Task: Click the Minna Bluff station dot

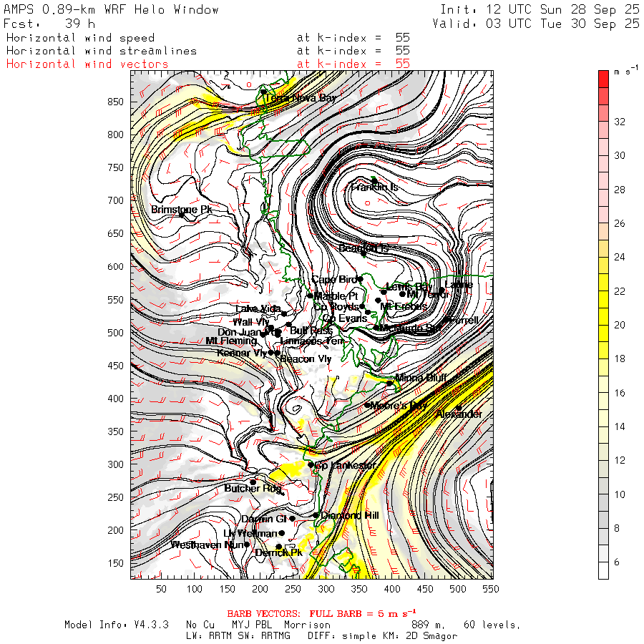Action: tap(389, 384)
